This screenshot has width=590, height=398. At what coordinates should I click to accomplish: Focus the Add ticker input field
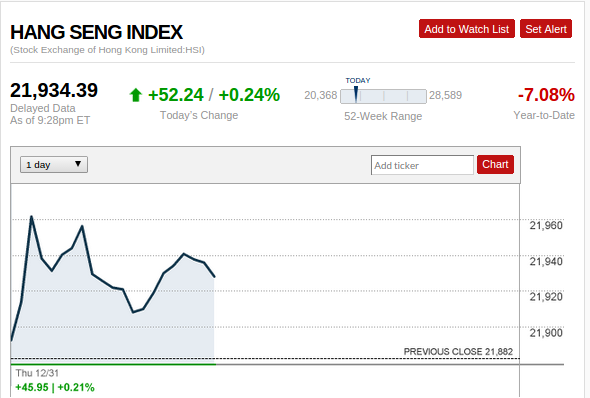pos(422,165)
